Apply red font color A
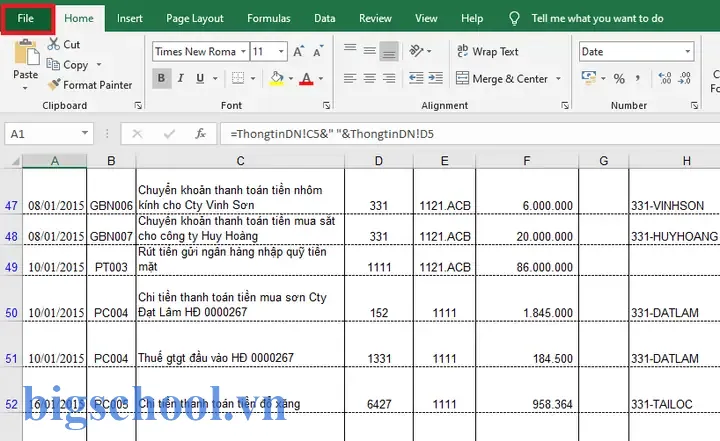This screenshot has width=720, height=441. point(306,78)
